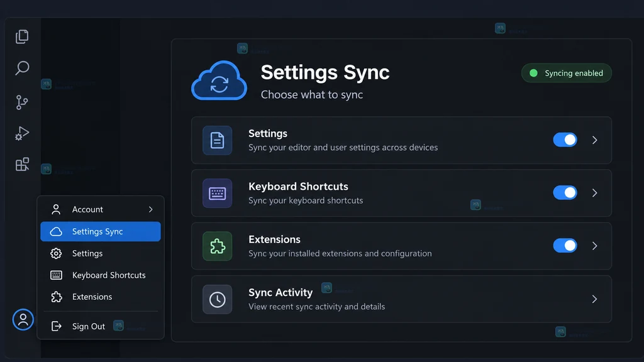Click the Extensions puzzle icon in card
Viewport: 644px width, 362px height.
(x=217, y=246)
